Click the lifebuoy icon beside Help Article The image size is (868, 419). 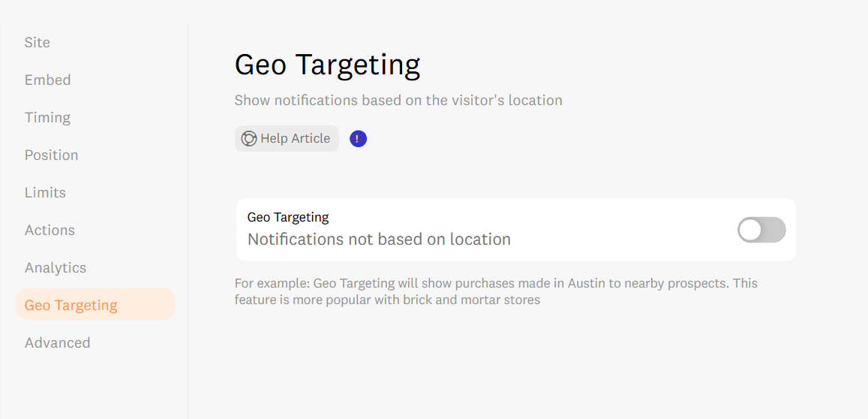[249, 139]
